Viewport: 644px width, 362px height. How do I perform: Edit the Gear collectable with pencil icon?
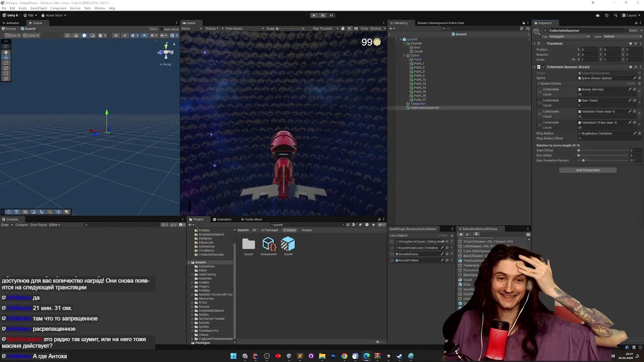(x=629, y=100)
